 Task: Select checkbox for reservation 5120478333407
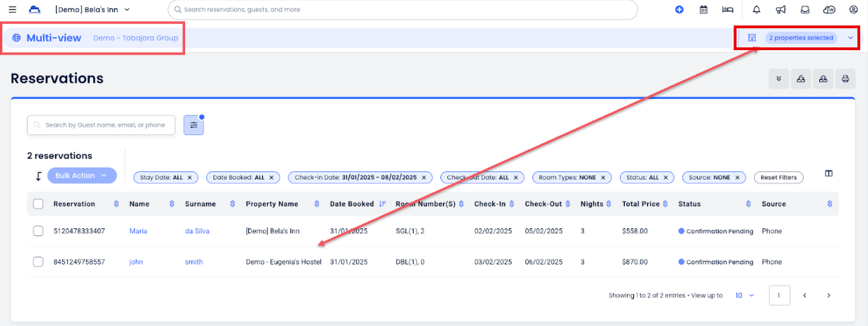tap(38, 231)
